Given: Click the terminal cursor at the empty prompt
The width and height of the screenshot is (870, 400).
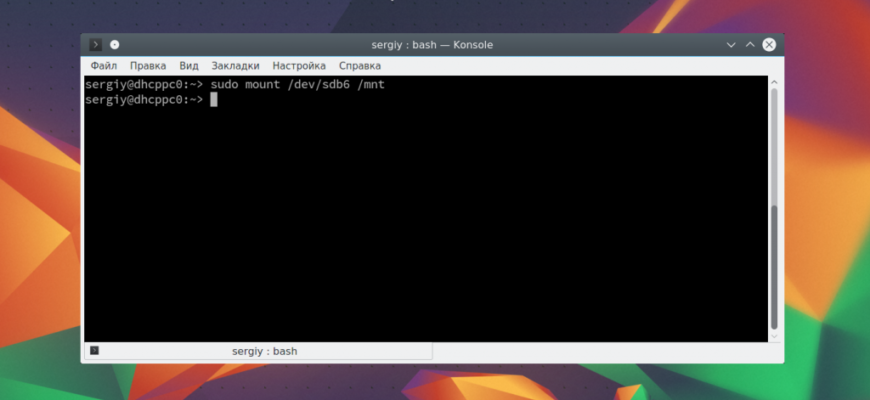Looking at the screenshot, I should [x=214, y=99].
